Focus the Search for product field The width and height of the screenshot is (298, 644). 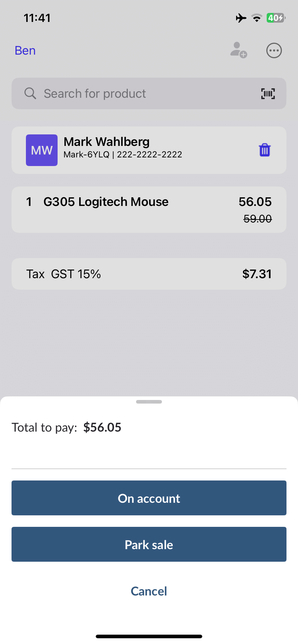pos(144,93)
